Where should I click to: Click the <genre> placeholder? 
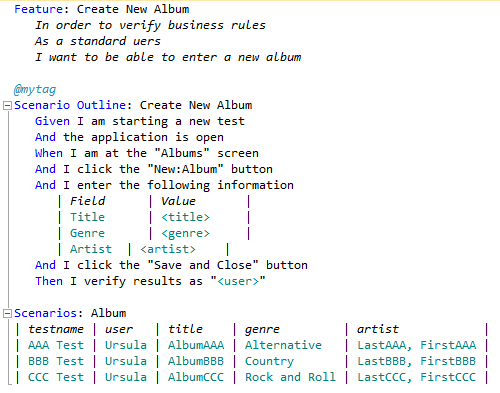[185, 233]
